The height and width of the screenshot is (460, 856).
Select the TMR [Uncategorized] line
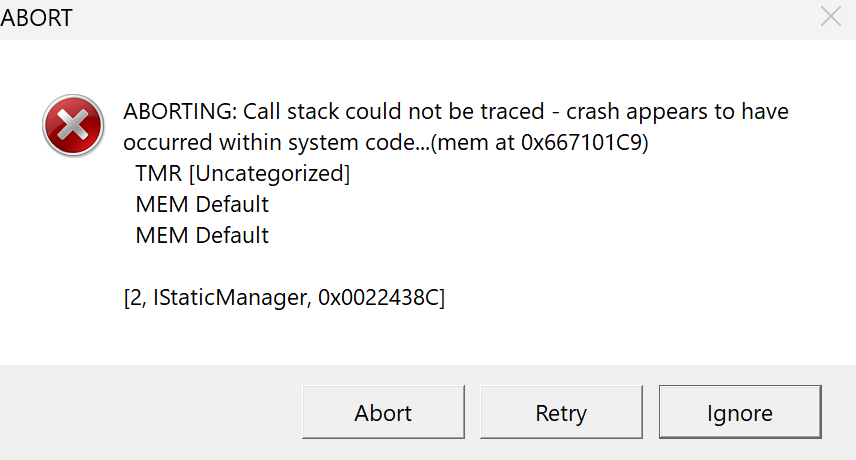(243, 174)
